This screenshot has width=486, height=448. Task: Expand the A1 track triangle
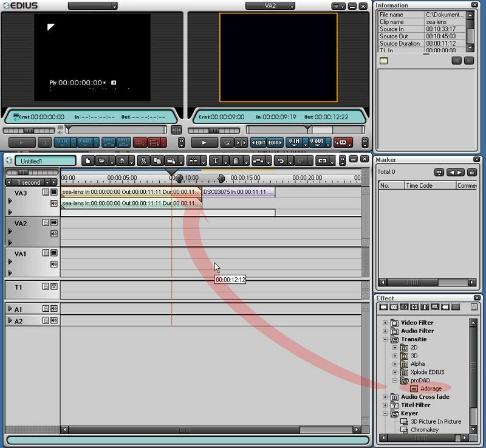10,308
